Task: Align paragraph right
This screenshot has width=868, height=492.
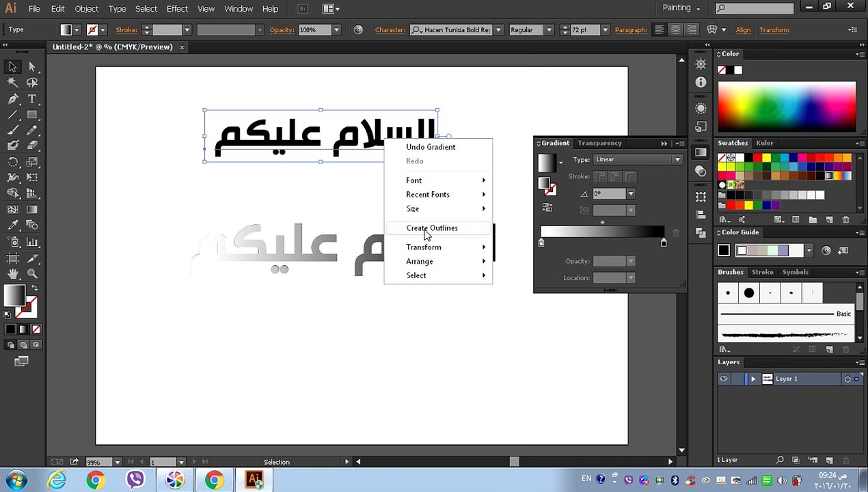Action: click(x=691, y=30)
